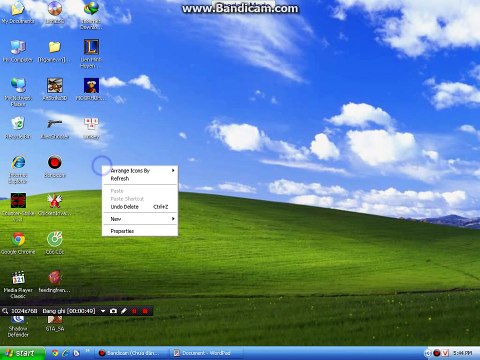480x360 pixels.
Task: Choose Properties in the context menu
Action: point(140,231)
